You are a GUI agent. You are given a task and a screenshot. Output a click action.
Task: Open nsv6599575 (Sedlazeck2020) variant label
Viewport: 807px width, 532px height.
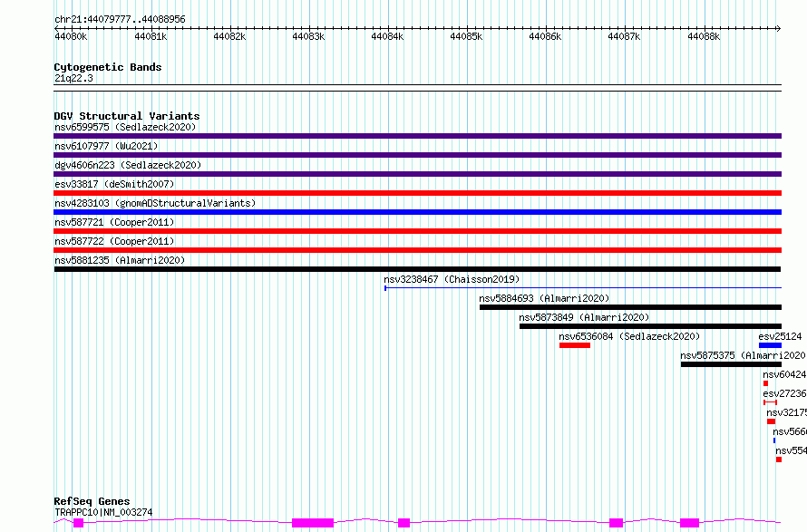click(125, 127)
